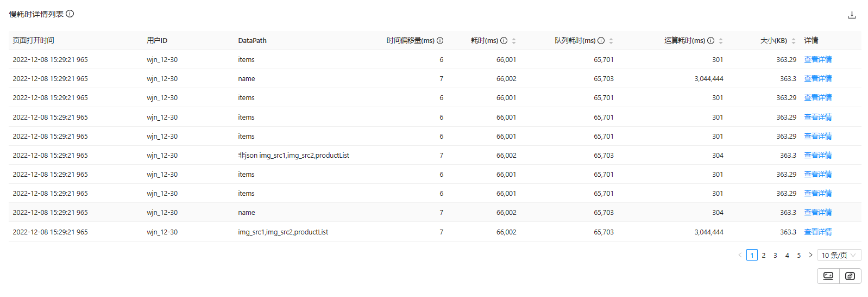Click info icon next to 耗时(ms) header

tap(504, 41)
